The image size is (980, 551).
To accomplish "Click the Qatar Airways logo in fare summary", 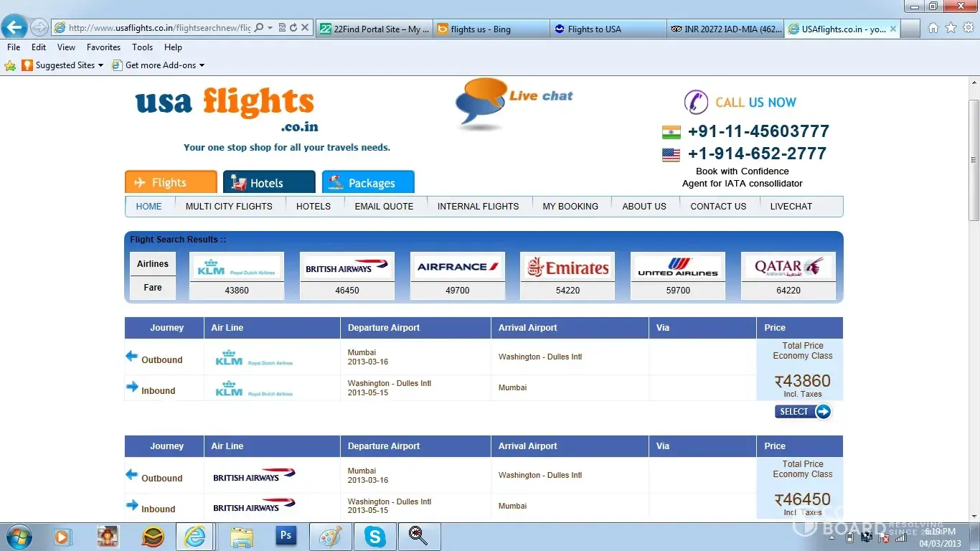I will (x=788, y=268).
